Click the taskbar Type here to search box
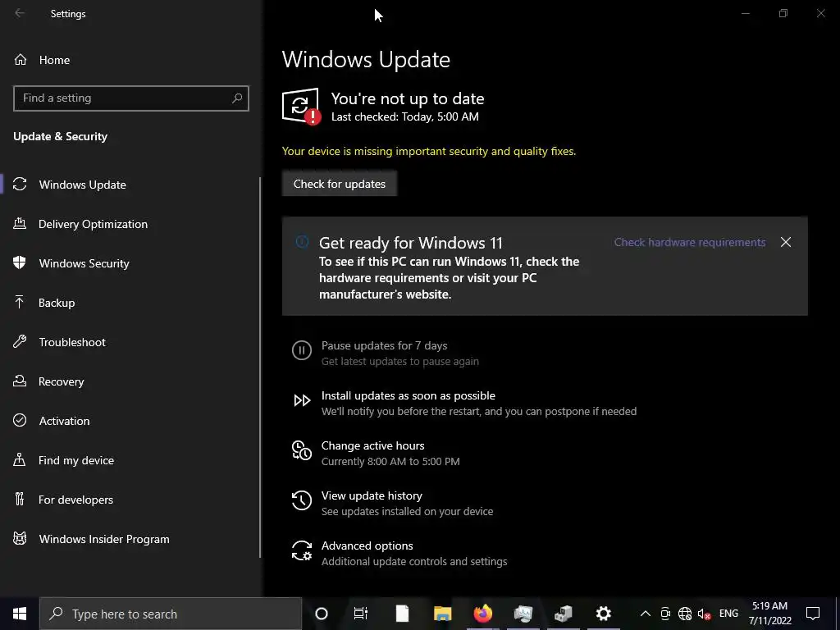 point(171,614)
